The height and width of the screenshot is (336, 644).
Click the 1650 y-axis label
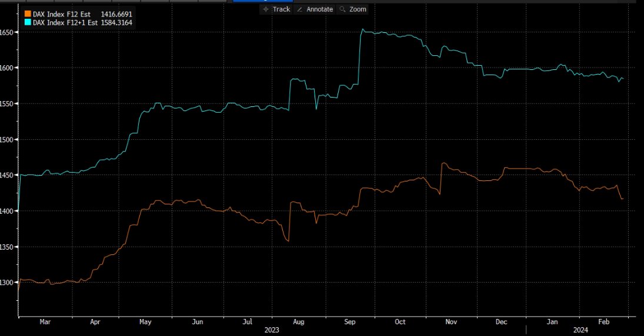coord(8,32)
